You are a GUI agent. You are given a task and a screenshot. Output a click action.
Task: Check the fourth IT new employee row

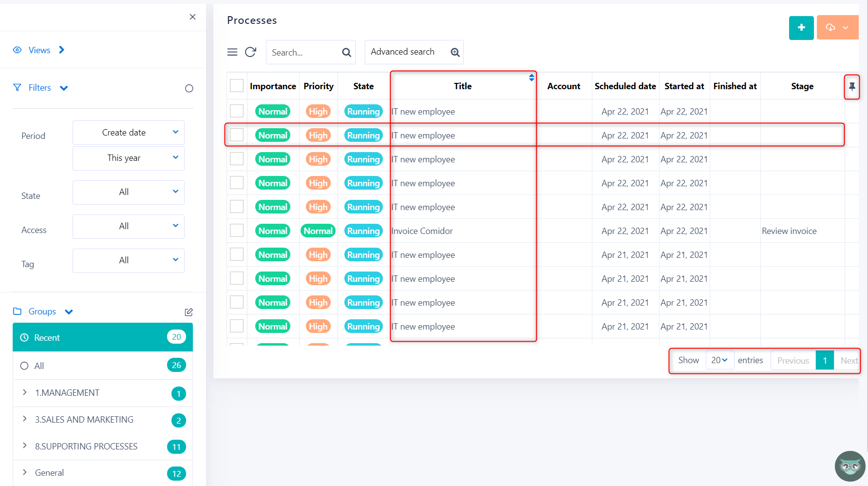pos(237,183)
